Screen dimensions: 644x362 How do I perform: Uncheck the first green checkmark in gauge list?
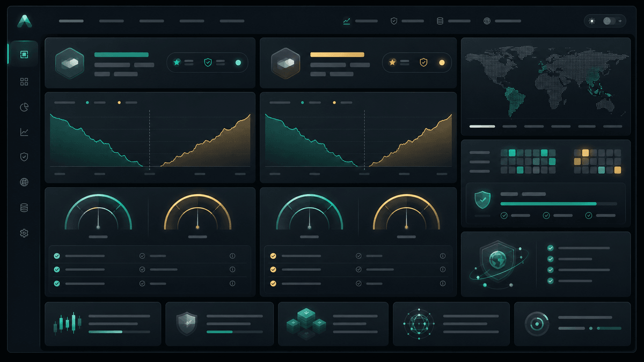point(57,256)
